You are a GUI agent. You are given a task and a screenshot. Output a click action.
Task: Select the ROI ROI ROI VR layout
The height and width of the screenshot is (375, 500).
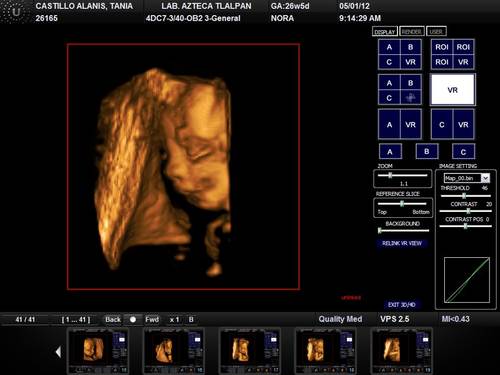tap(452, 54)
